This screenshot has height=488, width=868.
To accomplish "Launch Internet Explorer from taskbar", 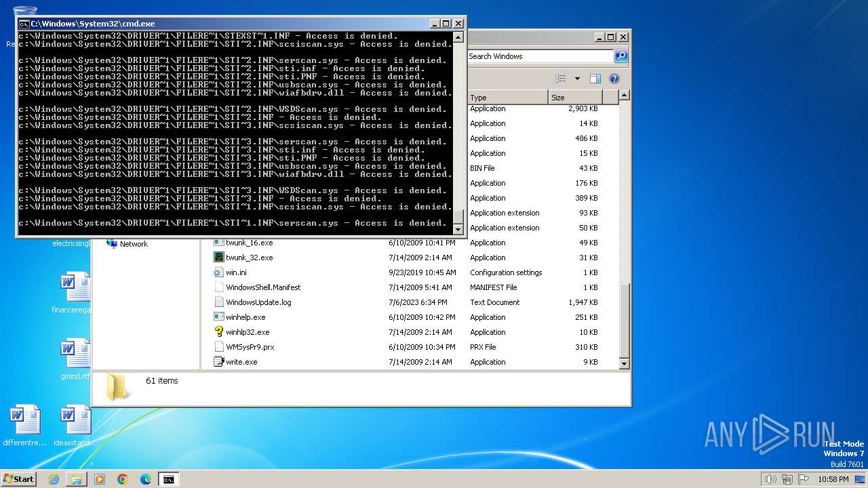I will pos(54,479).
